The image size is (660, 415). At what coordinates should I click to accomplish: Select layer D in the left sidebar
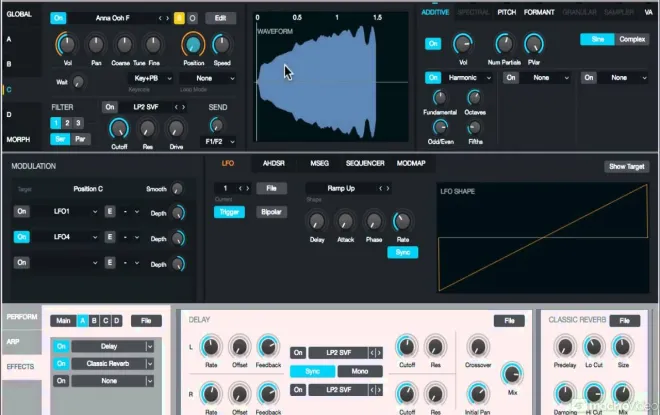9,114
